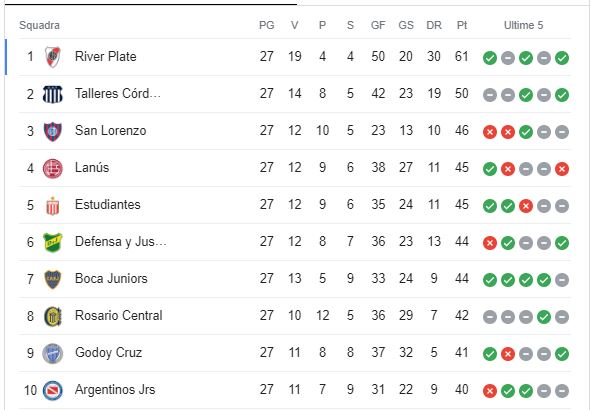Click the San Lorenzo crest icon

click(x=52, y=132)
